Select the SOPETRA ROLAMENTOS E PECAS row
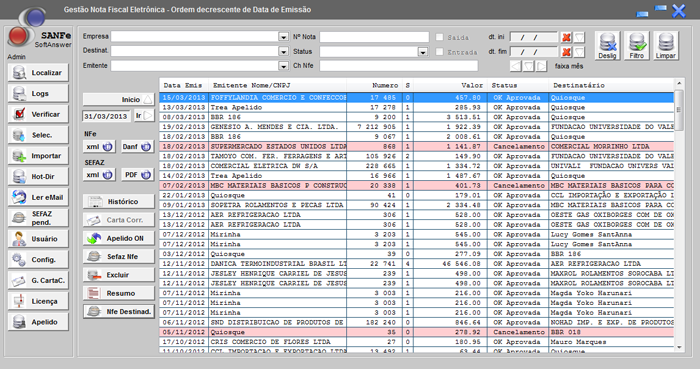This screenshot has height=369, width=700. tap(417, 205)
